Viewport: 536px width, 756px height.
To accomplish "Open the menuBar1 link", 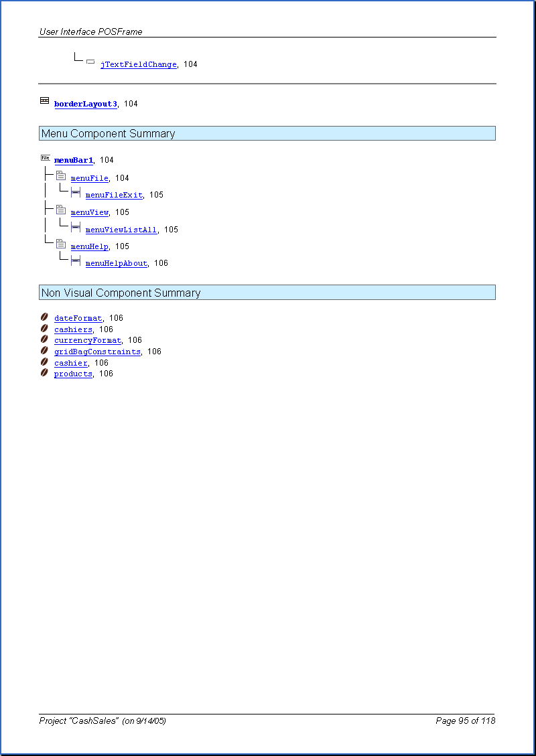I will 74,160.
